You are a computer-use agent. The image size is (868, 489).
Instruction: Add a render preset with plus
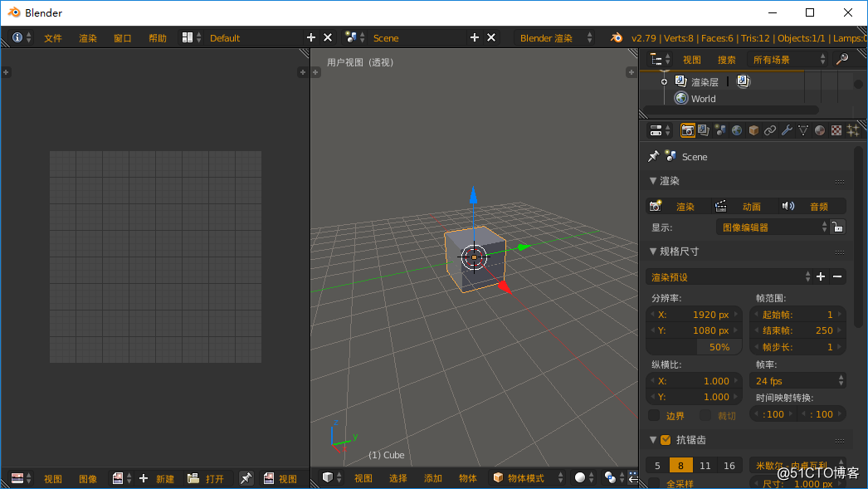click(x=821, y=276)
